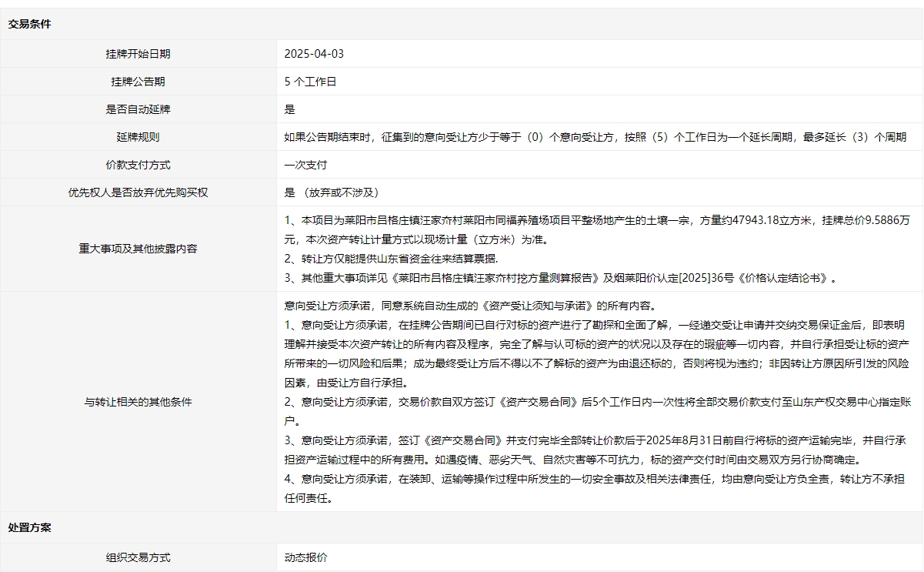Select the 组织交易方式 label
This screenshot has height=572, width=924.
[138, 557]
